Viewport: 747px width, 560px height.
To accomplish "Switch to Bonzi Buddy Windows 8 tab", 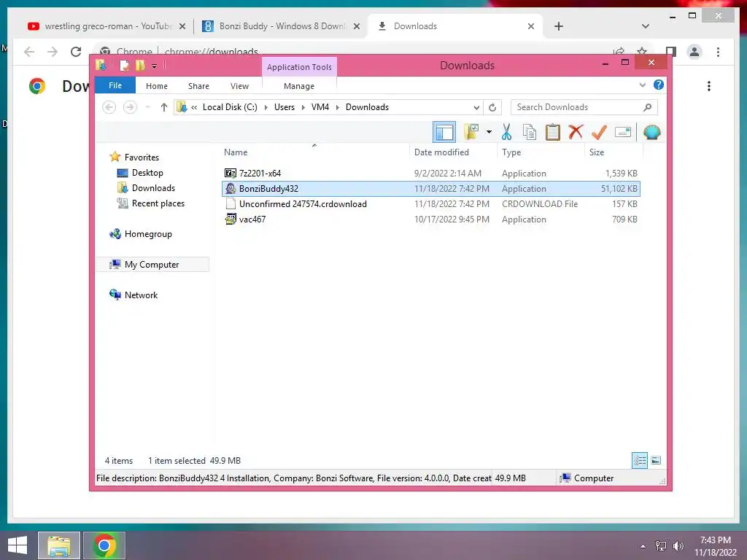I will pos(281,26).
